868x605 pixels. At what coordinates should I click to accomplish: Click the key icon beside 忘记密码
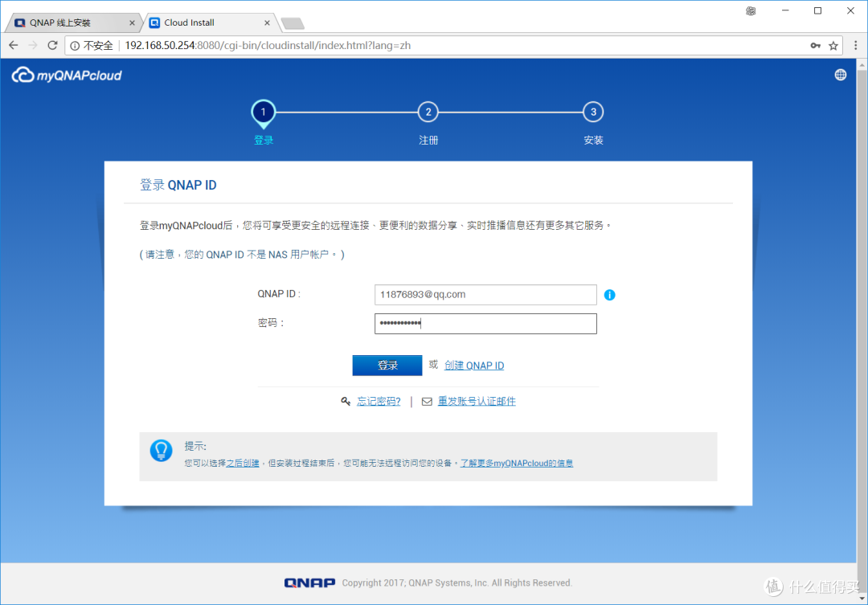pos(346,401)
